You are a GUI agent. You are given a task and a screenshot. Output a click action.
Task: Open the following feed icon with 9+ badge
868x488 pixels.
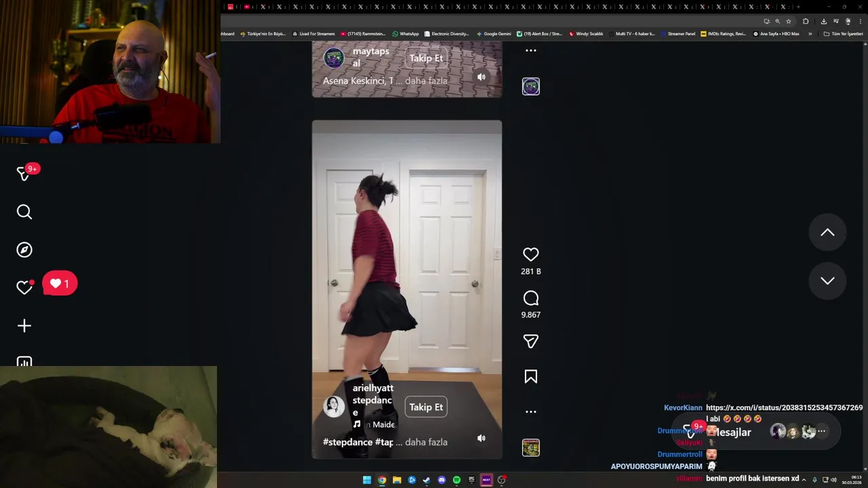(24, 174)
